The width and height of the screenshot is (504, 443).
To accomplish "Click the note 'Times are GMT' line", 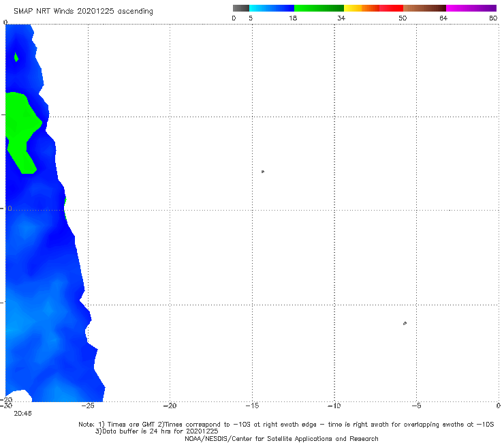I will 286,425.
